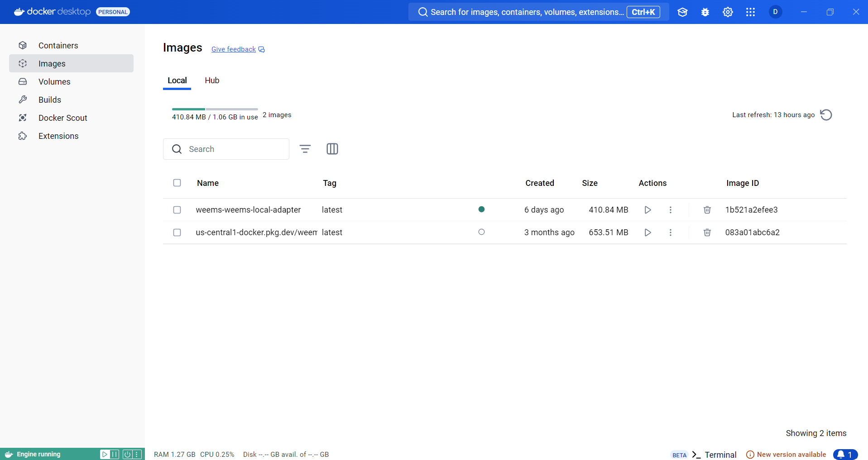Open the weems-weems-local-adapter image name
The image size is (868, 460).
click(x=248, y=210)
